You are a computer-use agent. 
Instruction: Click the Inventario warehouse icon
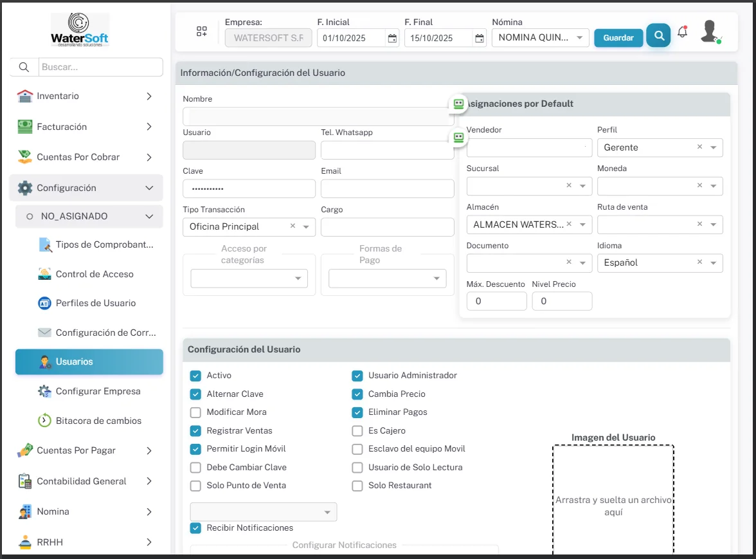pos(25,96)
